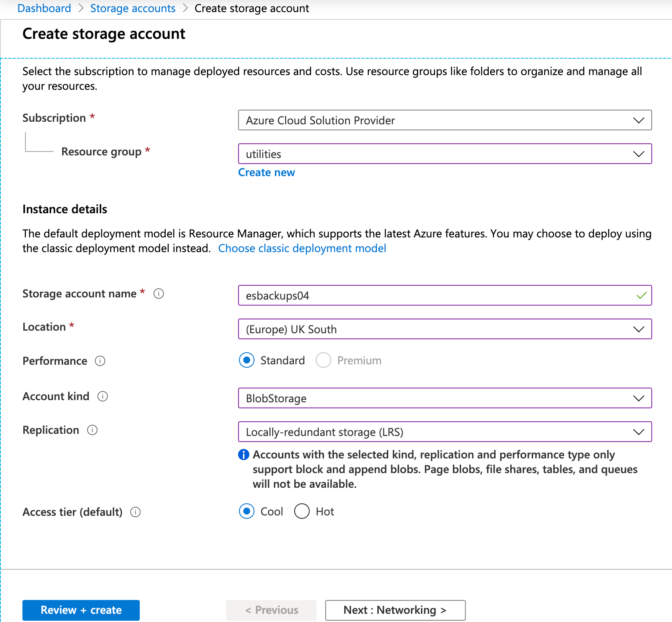This screenshot has height=622, width=672.
Task: Expand the Resource group dropdown
Action: point(444,154)
